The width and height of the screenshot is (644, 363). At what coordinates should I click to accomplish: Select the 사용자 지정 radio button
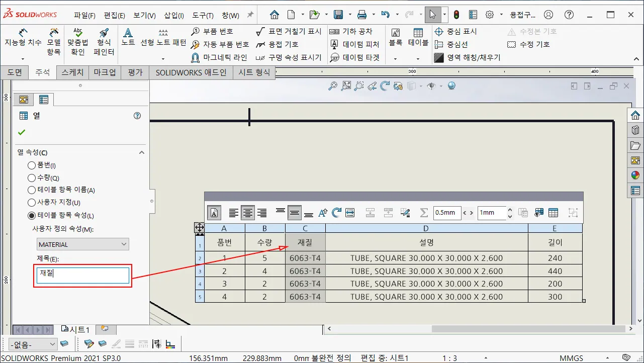click(32, 203)
